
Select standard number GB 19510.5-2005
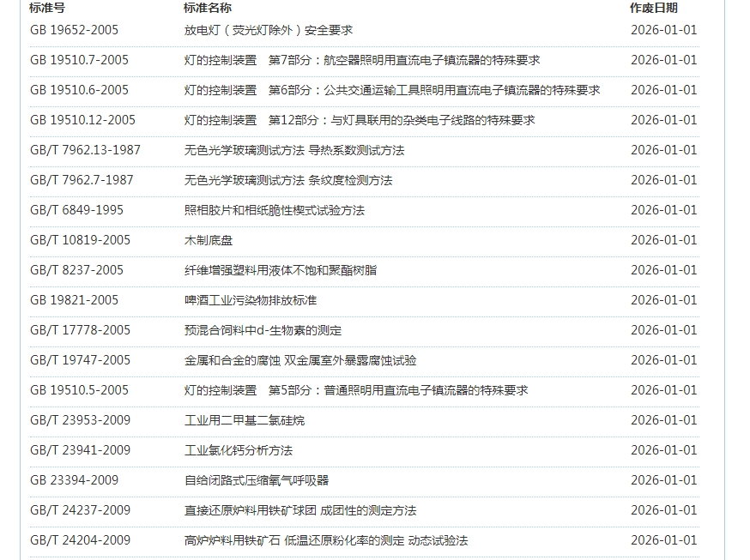click(79, 390)
